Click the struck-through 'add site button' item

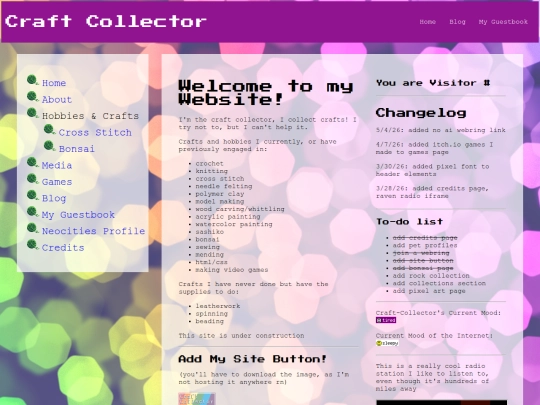(423, 261)
